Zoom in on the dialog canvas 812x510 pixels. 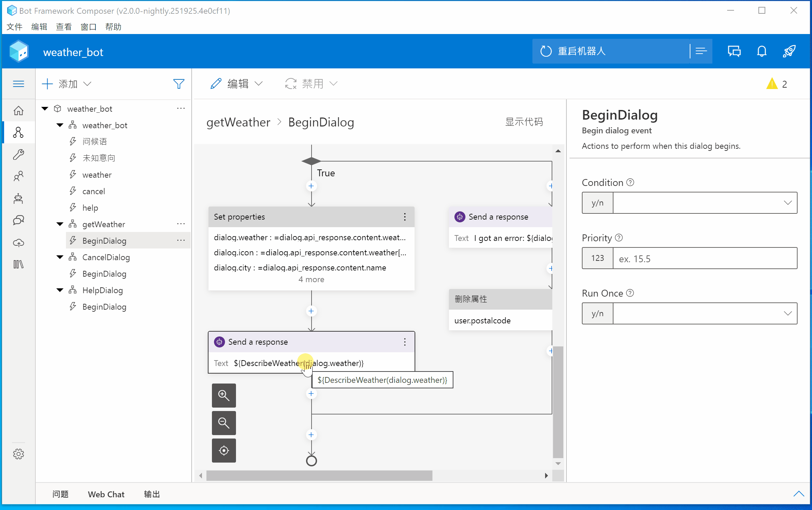tap(224, 396)
